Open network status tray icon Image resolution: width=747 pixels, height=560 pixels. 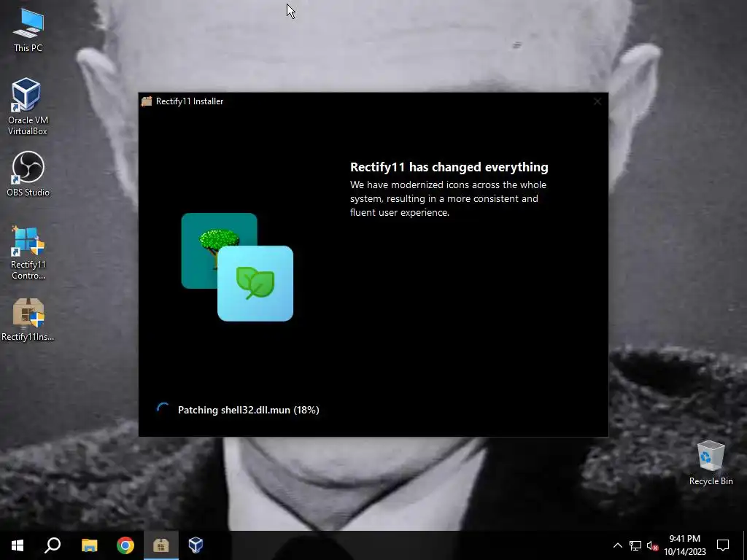click(x=635, y=545)
